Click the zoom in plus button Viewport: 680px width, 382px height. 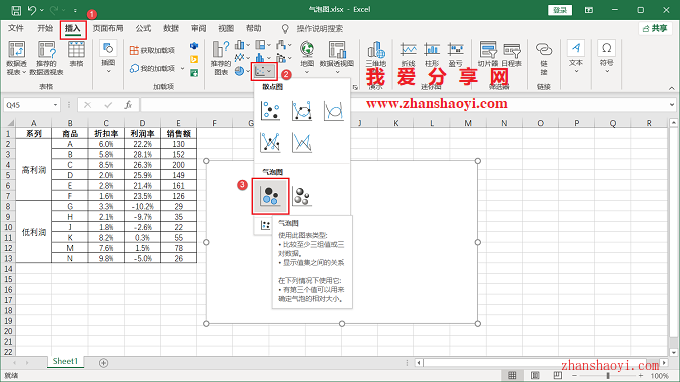(641, 375)
